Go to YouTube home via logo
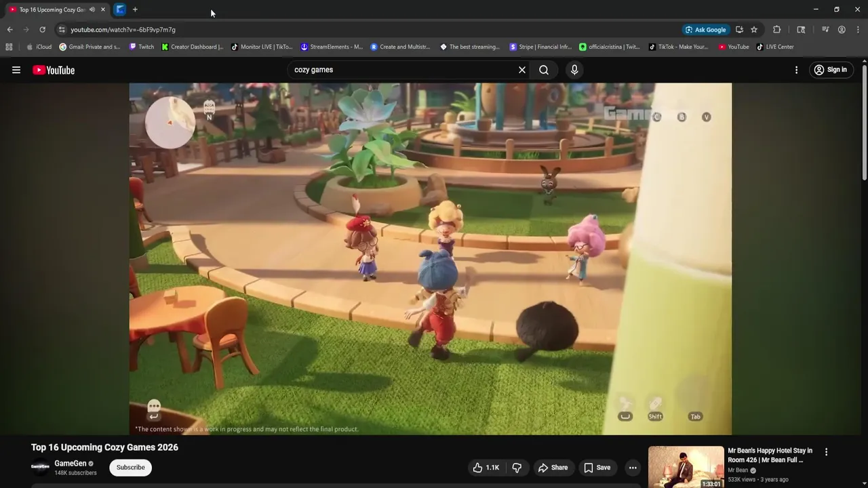 (54, 70)
